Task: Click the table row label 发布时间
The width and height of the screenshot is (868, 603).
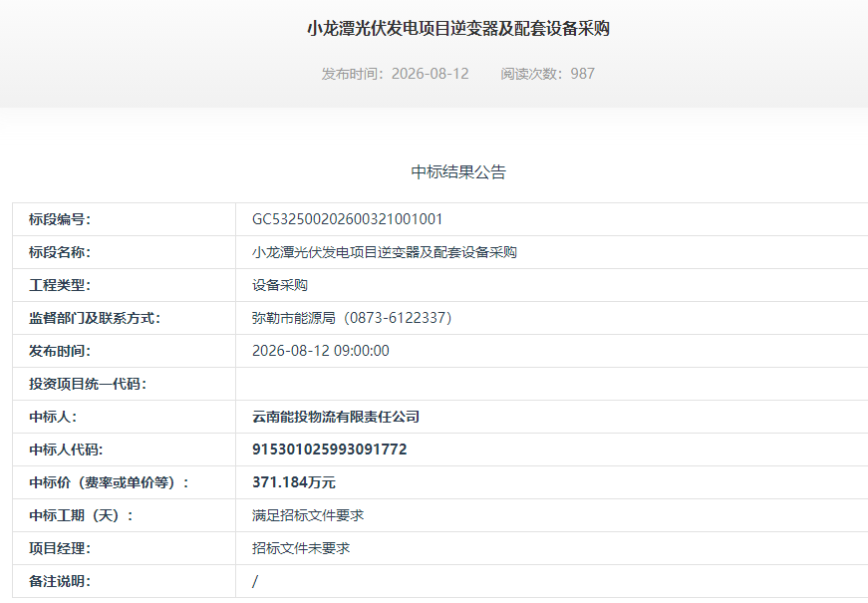Action: pyautogui.click(x=60, y=351)
